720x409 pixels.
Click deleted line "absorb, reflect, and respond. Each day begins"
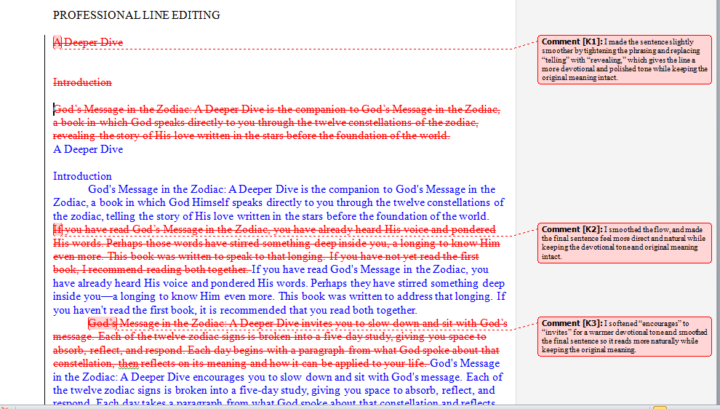pyautogui.click(x=276, y=350)
